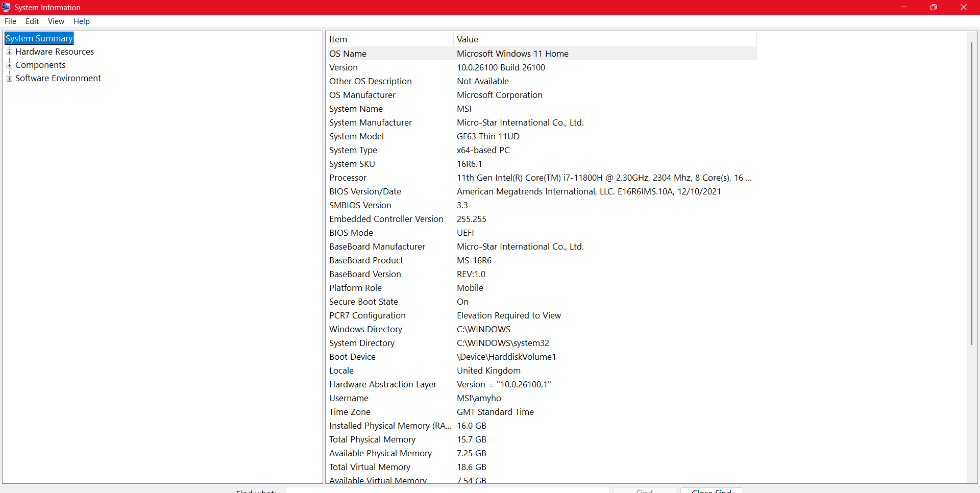Image resolution: width=980 pixels, height=493 pixels.
Task: Minimize the System Information window
Action: pyautogui.click(x=904, y=7)
